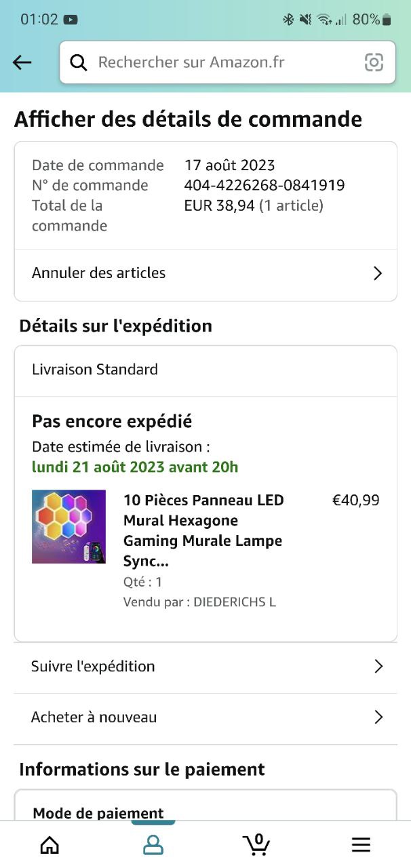
Task: Select the Annuler des articles row
Action: [99, 273]
